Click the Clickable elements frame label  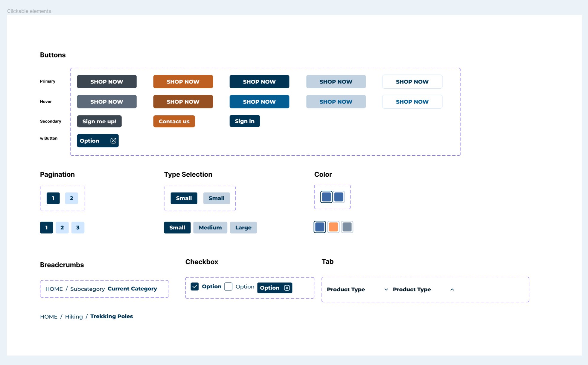point(29,11)
